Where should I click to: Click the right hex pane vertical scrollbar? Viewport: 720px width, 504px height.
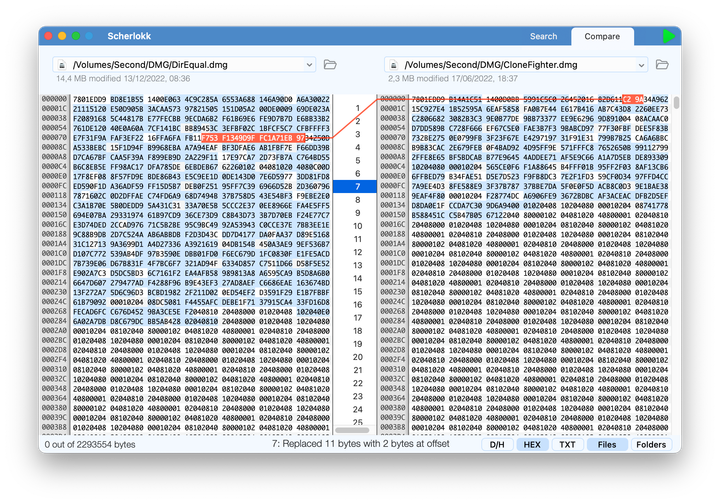676,103
